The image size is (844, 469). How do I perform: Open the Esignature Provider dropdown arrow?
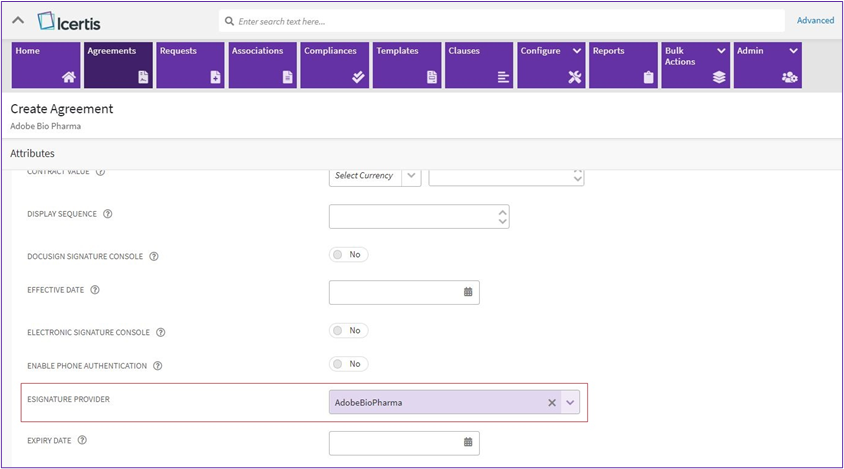pyautogui.click(x=570, y=403)
